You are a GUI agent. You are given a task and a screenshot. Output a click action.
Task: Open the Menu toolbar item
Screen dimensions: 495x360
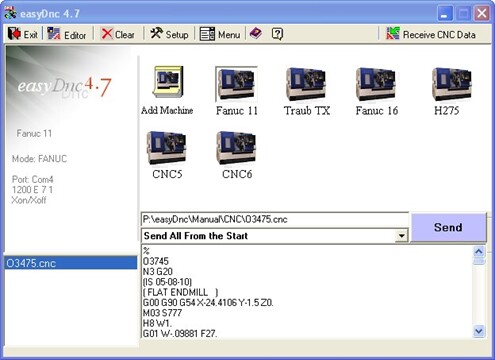pos(220,34)
